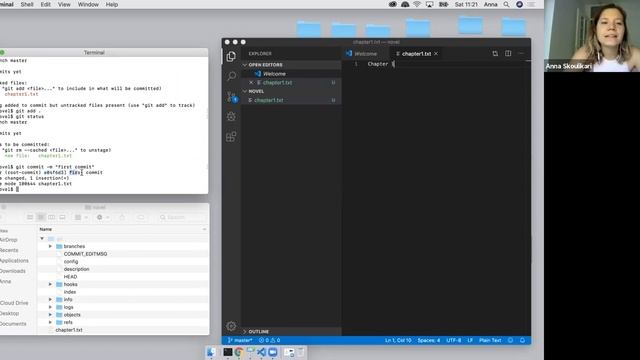
Task: Open Spotlight search in the menu bar
Action: (506, 4)
